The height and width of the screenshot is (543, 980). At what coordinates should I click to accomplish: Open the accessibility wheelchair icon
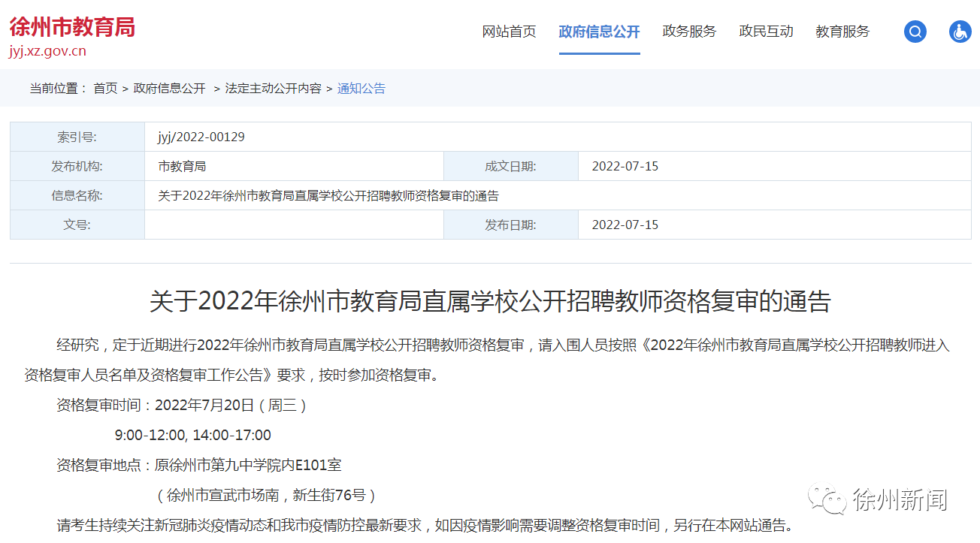[960, 32]
